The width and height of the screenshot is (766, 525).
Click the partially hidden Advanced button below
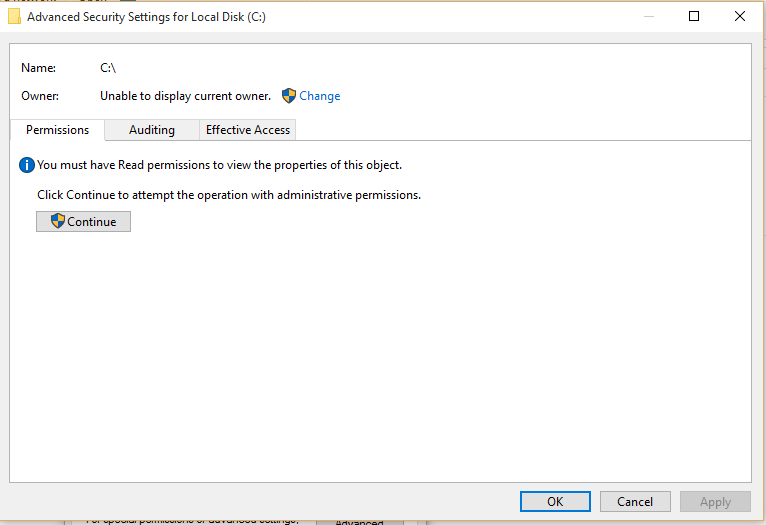point(359,521)
